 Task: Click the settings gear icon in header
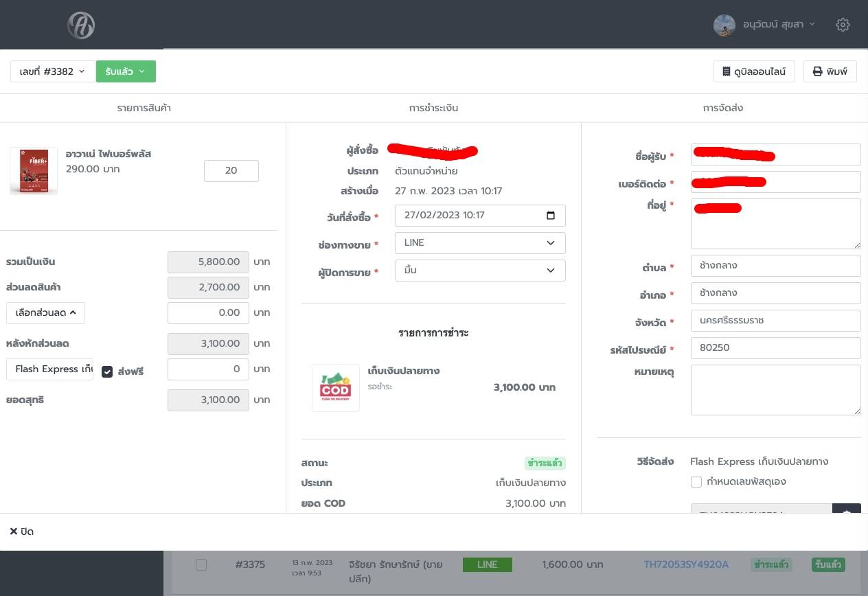pos(843,25)
